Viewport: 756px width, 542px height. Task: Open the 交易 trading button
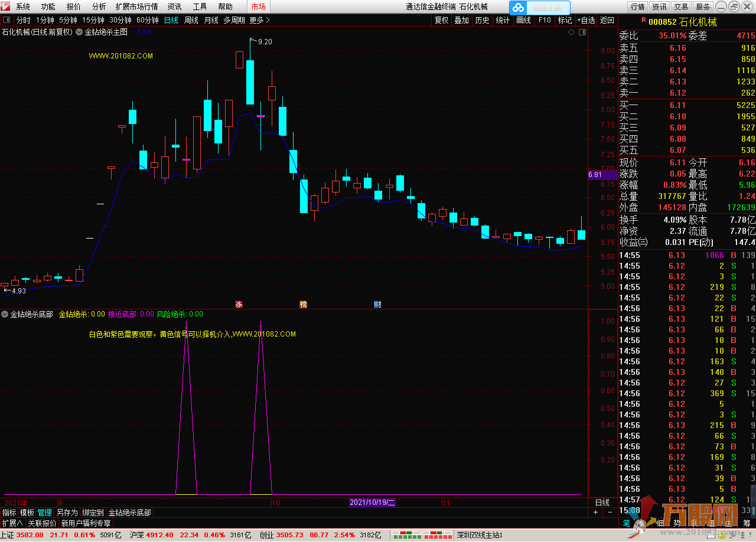(681, 7)
